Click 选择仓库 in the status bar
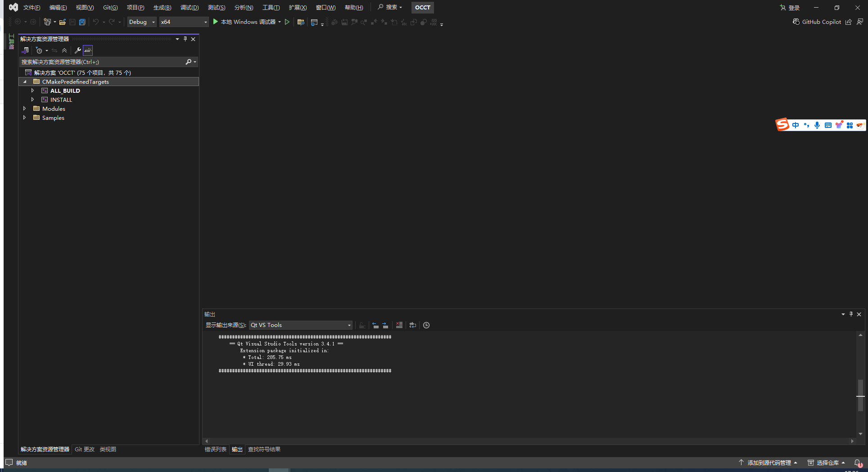Viewport: 868px width, 472px height. pos(827,463)
